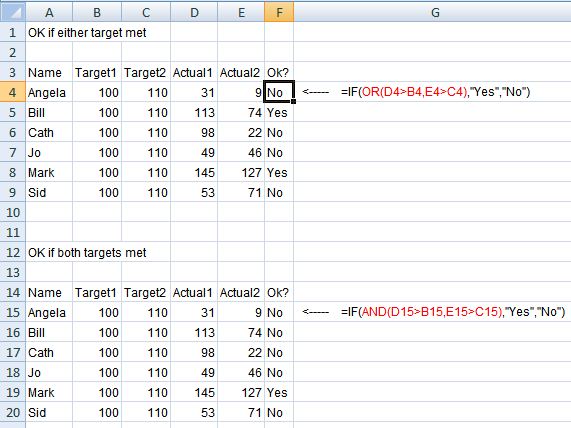The image size is (571, 428).
Task: Select cell A1 'OK if either target met'
Action: click(x=87, y=33)
